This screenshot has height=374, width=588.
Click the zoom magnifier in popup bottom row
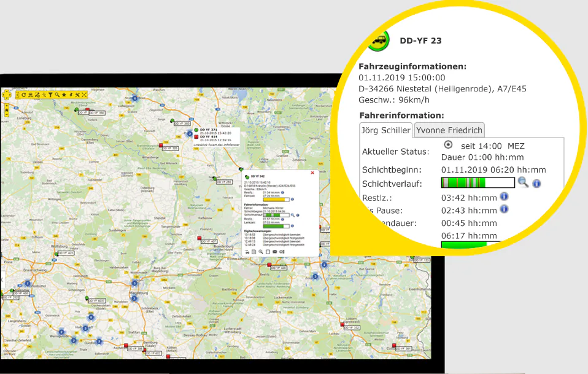coord(261,252)
